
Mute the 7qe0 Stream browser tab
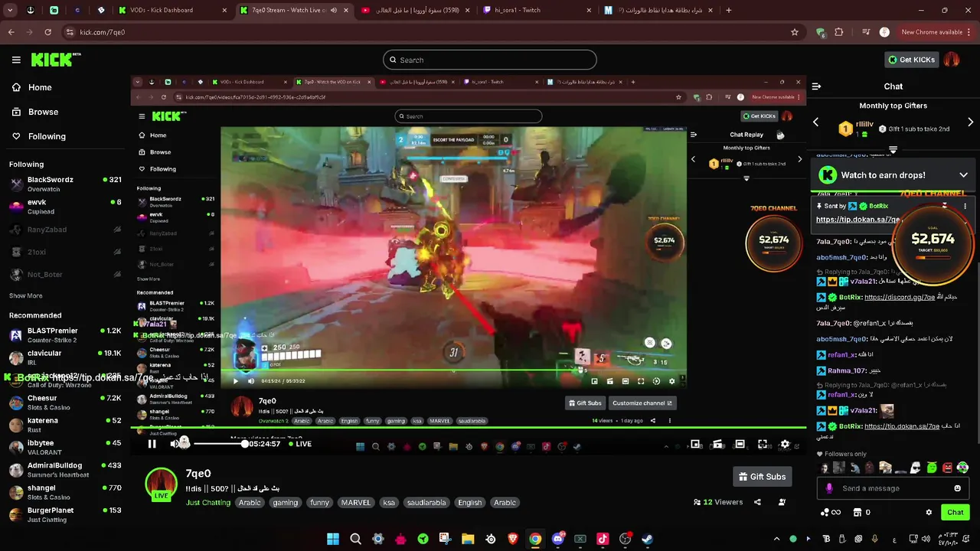click(333, 10)
